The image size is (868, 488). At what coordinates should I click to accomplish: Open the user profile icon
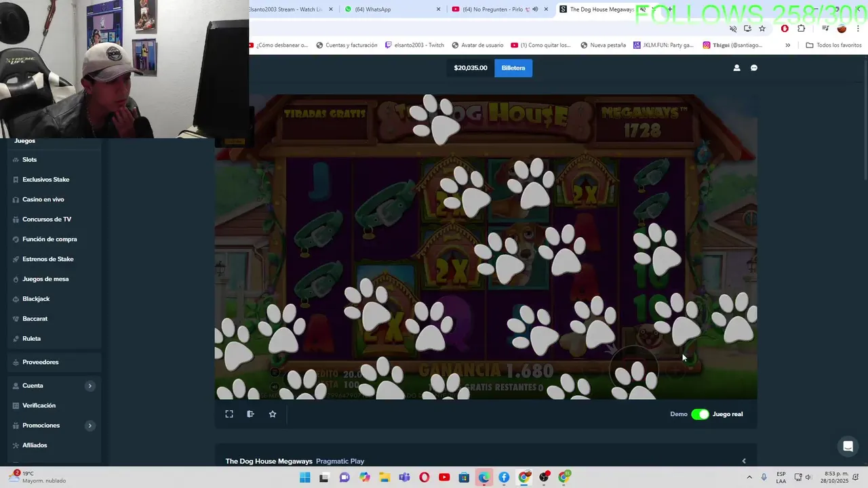tap(736, 68)
